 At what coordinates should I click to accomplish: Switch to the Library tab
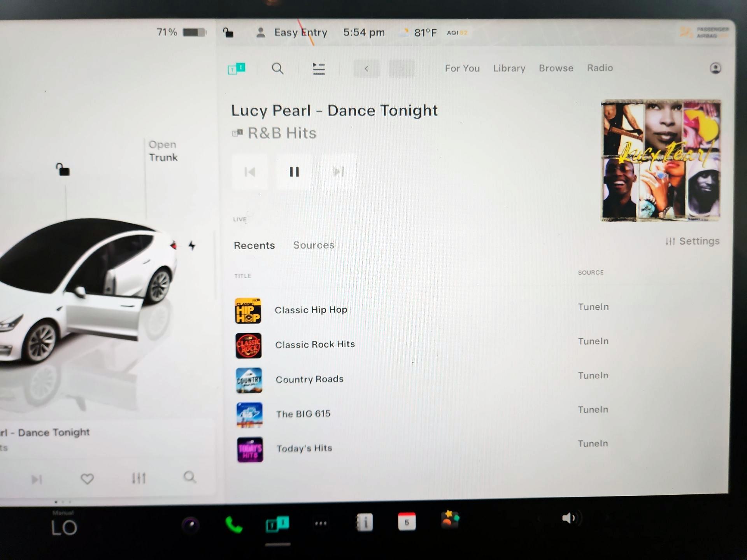[509, 68]
